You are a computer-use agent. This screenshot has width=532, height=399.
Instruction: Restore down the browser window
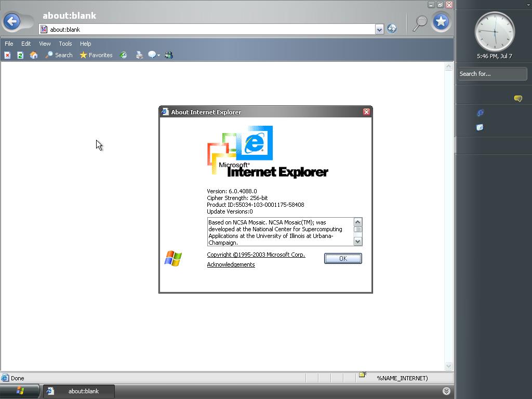[440, 4]
